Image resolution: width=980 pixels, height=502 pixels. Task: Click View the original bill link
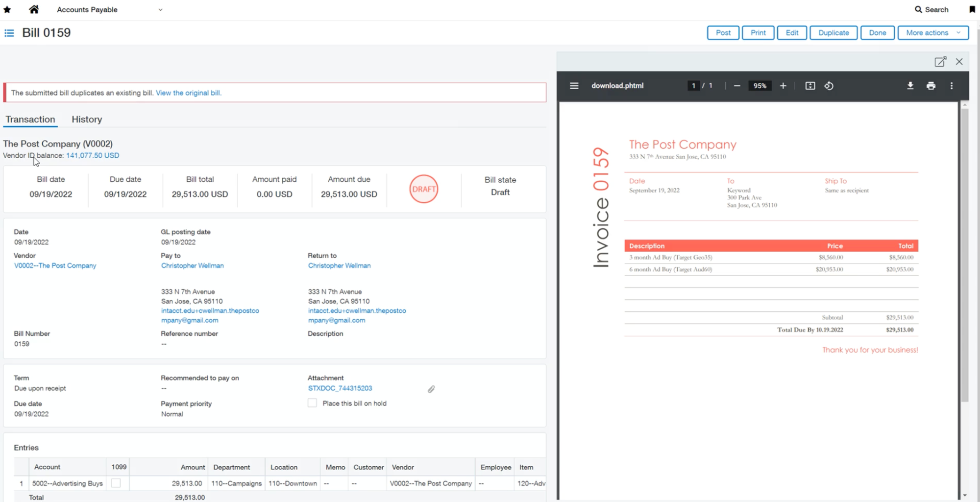[188, 93]
